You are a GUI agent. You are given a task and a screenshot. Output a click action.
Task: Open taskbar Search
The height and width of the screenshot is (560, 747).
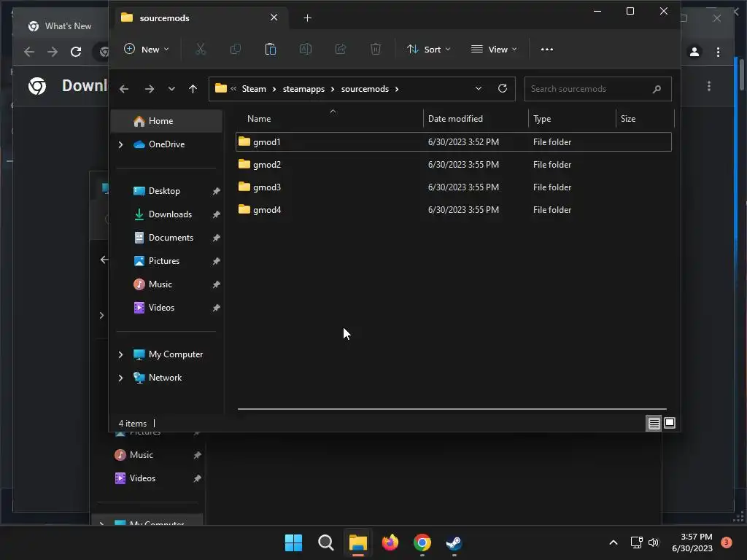click(326, 542)
